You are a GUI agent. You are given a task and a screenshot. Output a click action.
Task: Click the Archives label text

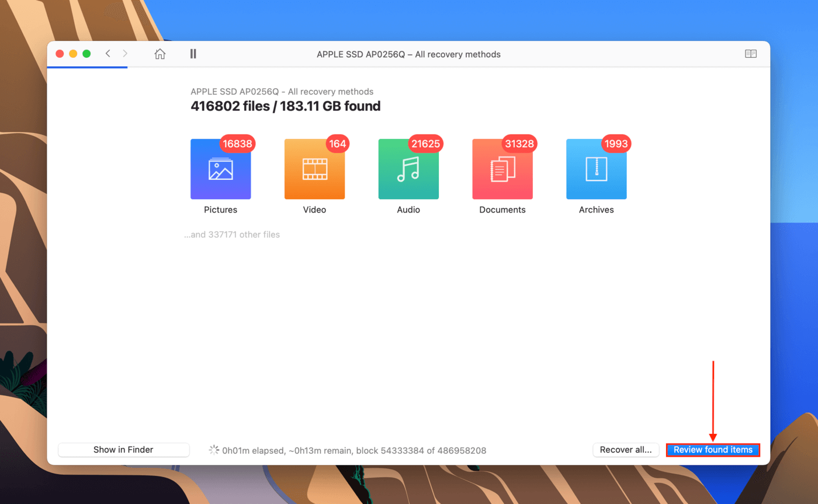pos(597,210)
